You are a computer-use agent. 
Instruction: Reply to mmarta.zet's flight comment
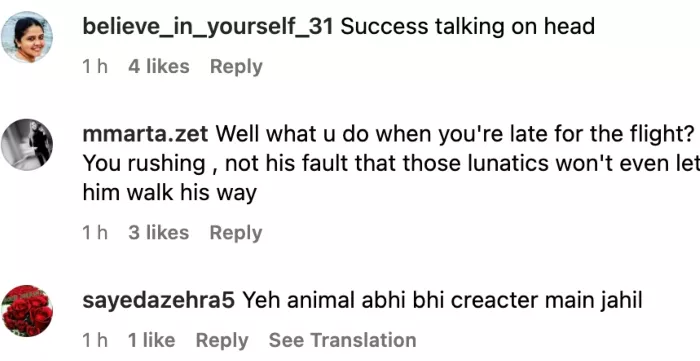[236, 233]
